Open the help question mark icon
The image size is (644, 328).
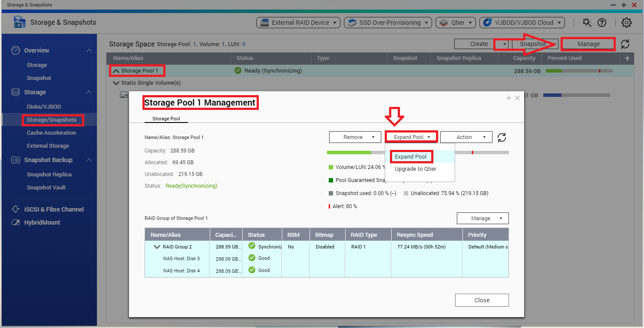602,23
